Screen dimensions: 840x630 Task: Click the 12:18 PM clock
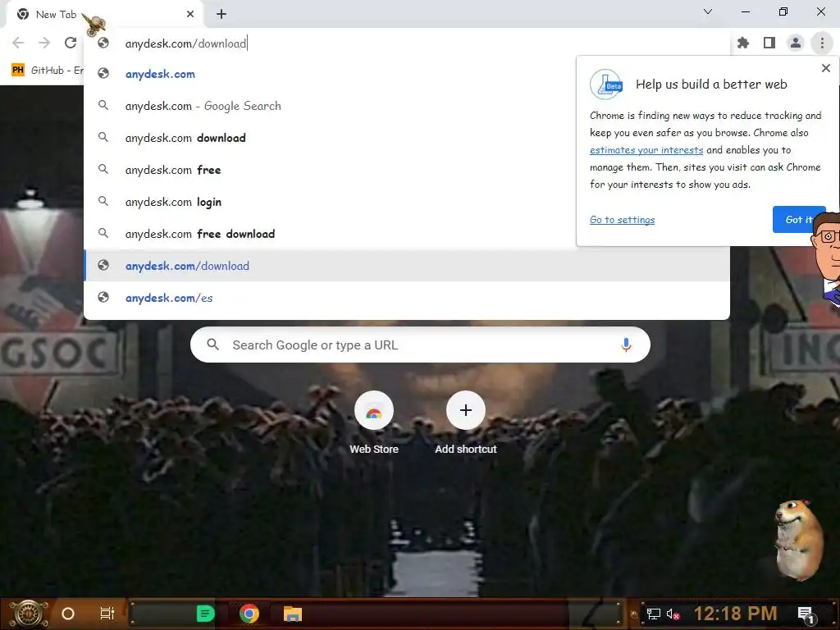pyautogui.click(x=735, y=614)
